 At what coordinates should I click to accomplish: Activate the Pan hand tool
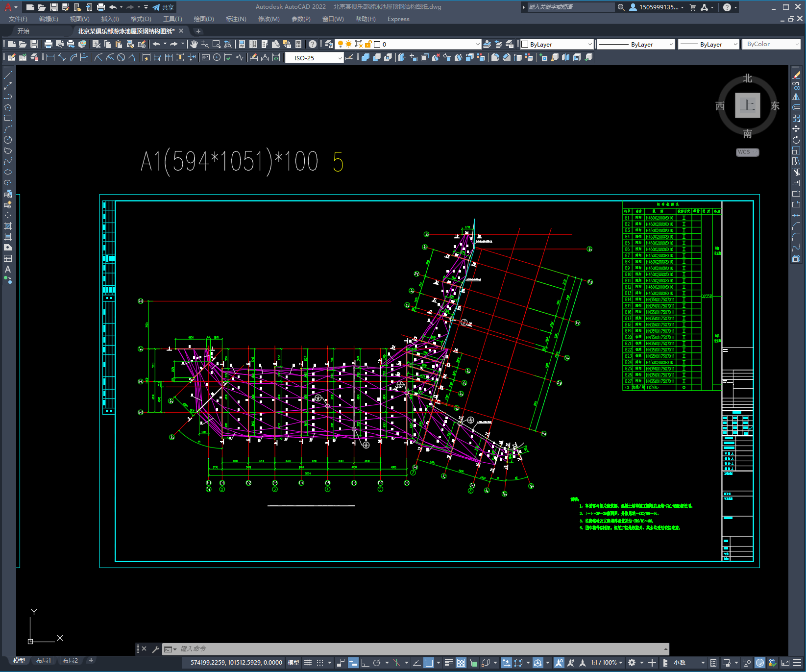[x=194, y=44]
